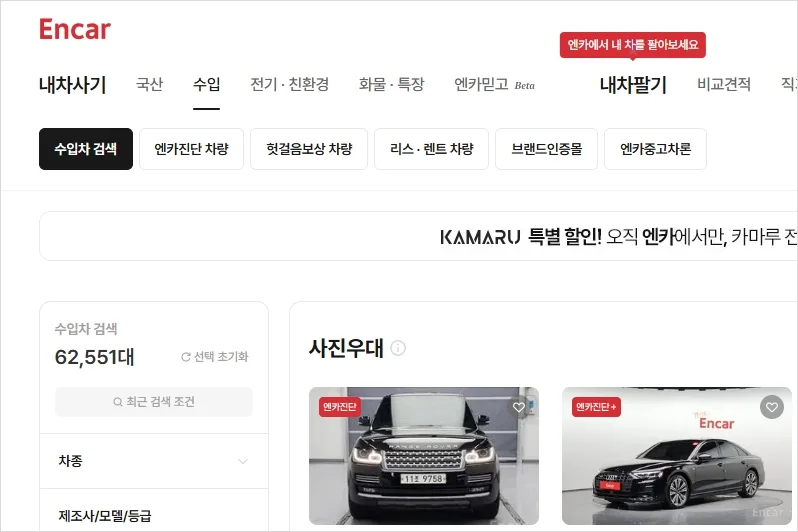Favorite the Audi sedan listing with heart icon
Screen dimensions: 798x532
click(772, 407)
